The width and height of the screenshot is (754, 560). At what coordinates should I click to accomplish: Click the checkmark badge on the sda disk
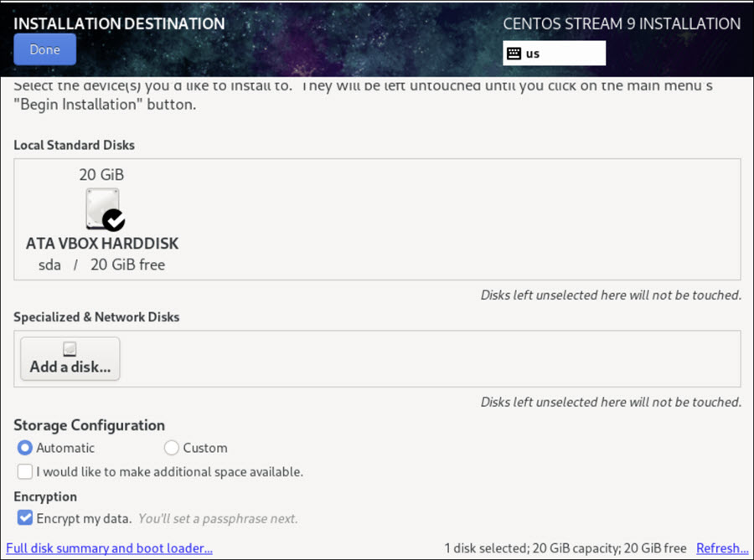point(115,219)
